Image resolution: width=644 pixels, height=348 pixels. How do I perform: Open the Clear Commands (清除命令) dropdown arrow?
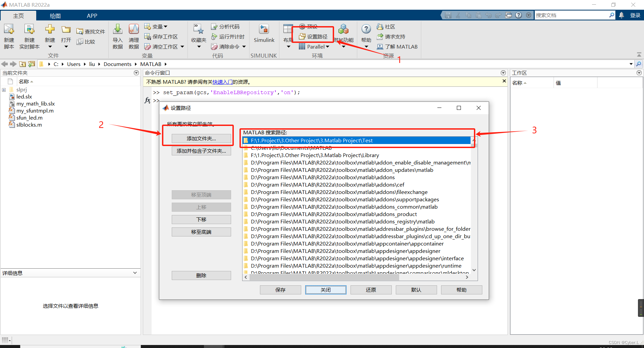point(244,47)
